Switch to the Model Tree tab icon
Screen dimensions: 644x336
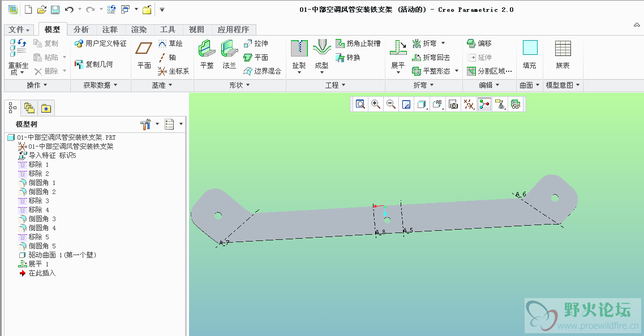tap(12, 109)
